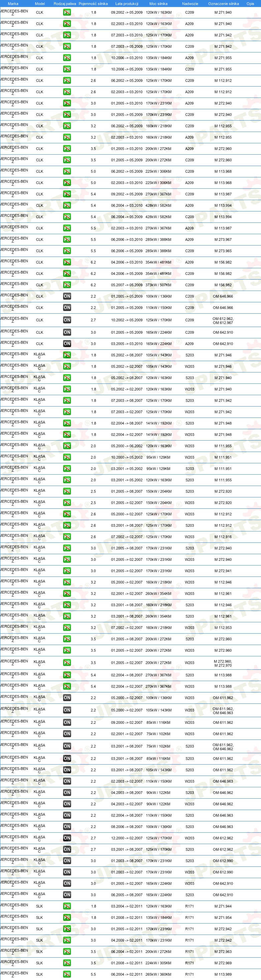Click petrol icon in CLK C209 M 112.912 row

pos(67,80)
